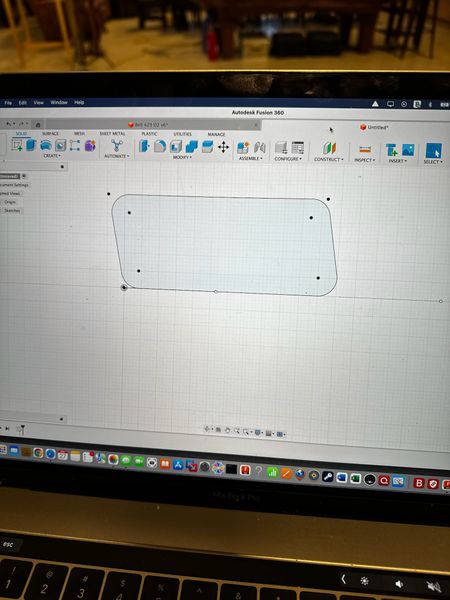Image resolution: width=450 pixels, height=600 pixels.
Task: Switch to the SHEET METAL tab
Action: pyautogui.click(x=112, y=134)
